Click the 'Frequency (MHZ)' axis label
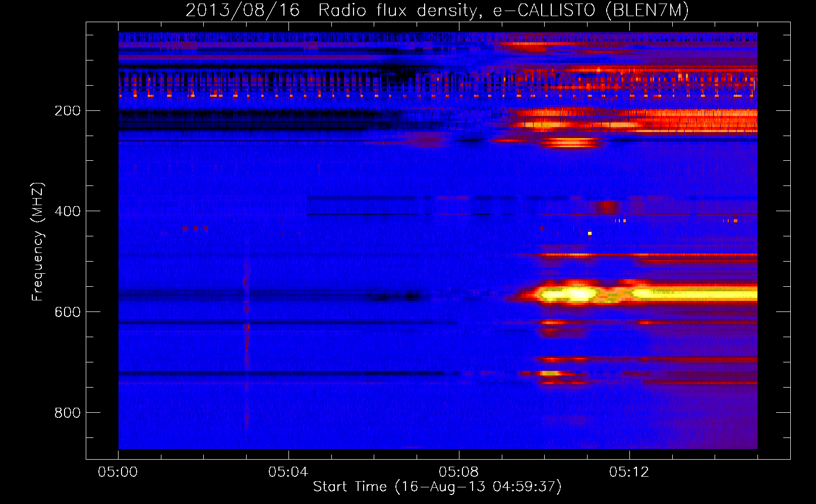 38,241
